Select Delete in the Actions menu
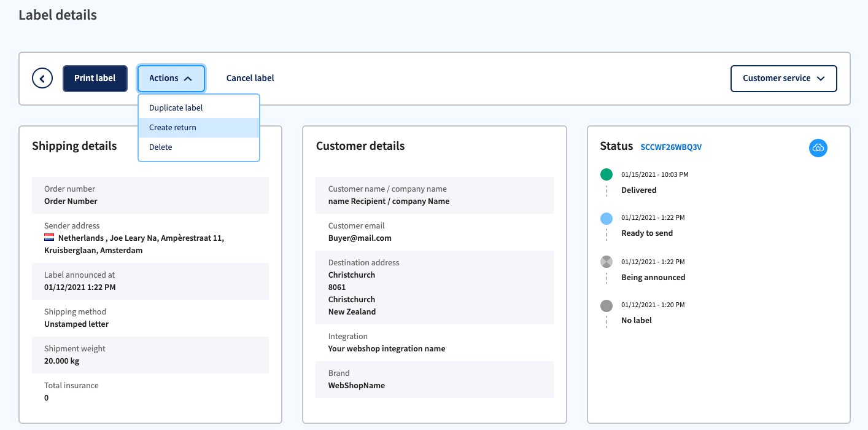Viewport: 868px width, 430px height. coord(160,147)
